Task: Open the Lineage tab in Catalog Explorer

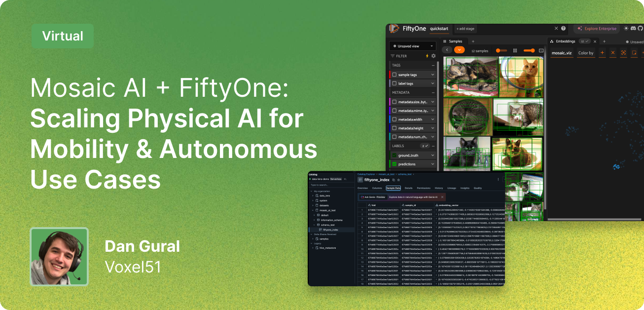Action: [452, 188]
